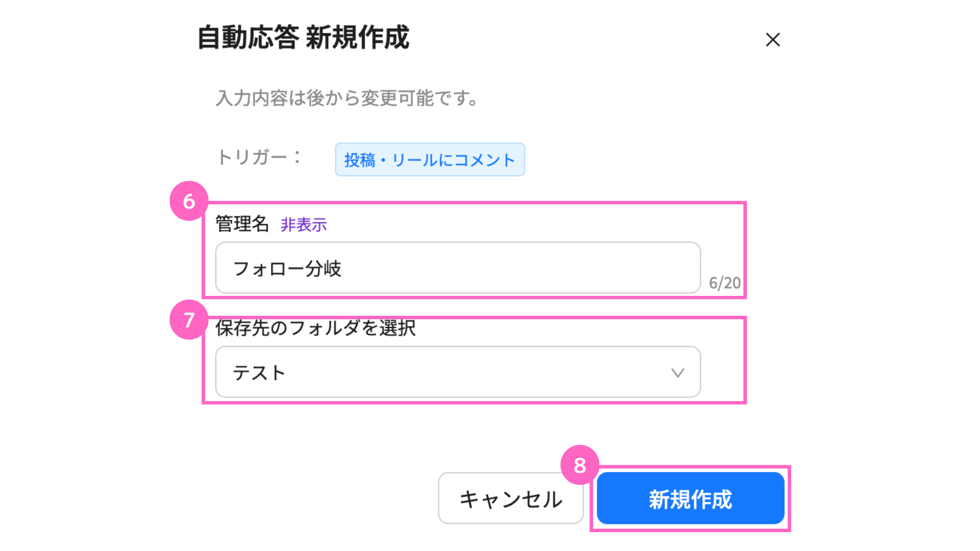Close the 自動応答 新規作成 dialog

click(x=773, y=40)
